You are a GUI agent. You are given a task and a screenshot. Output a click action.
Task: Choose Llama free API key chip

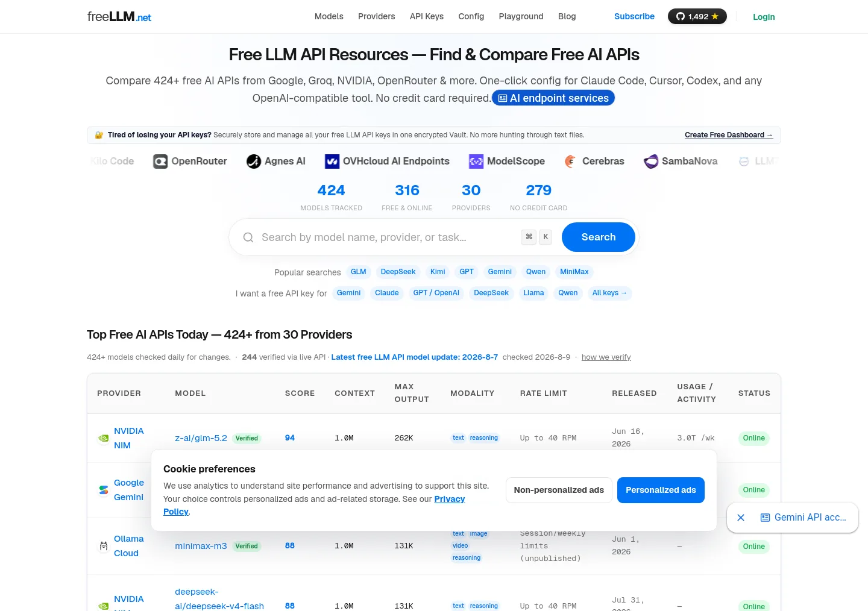[533, 293]
